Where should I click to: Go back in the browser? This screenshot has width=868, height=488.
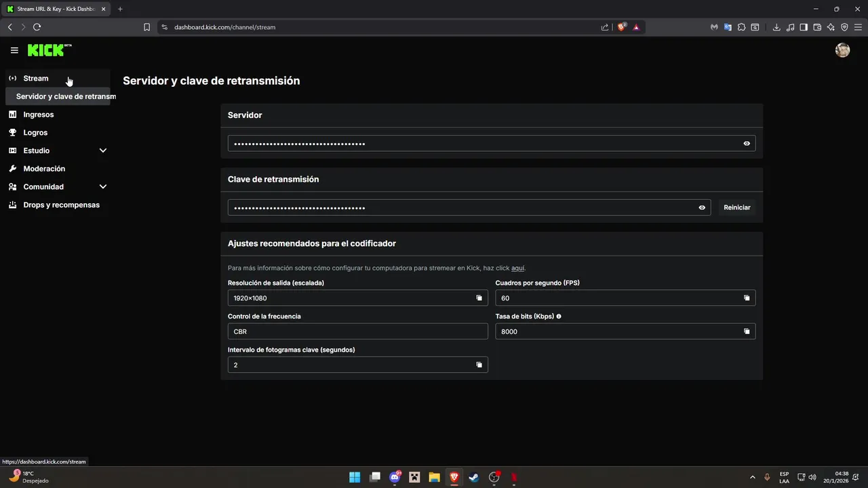[x=9, y=27]
